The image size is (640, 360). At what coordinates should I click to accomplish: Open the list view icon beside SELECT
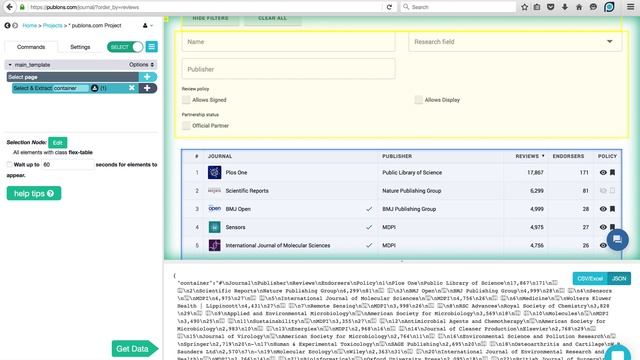pyautogui.click(x=151, y=47)
